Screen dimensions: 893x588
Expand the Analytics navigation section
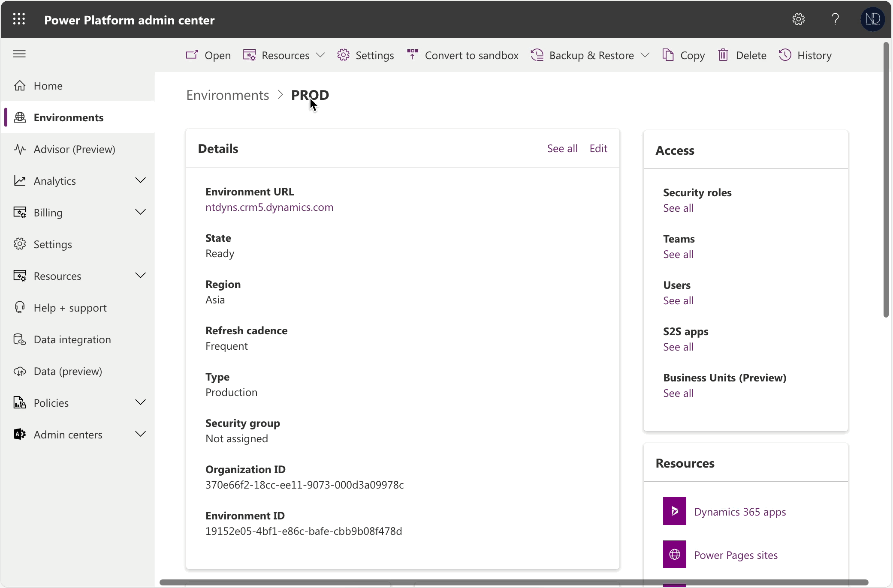[140, 180]
